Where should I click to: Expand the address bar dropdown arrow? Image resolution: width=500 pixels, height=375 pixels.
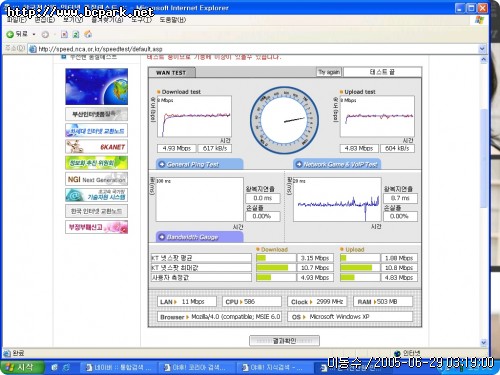(x=482, y=49)
